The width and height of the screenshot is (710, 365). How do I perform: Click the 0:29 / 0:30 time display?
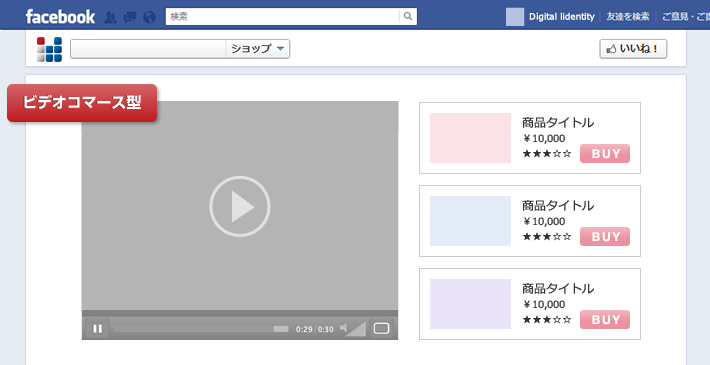click(315, 329)
